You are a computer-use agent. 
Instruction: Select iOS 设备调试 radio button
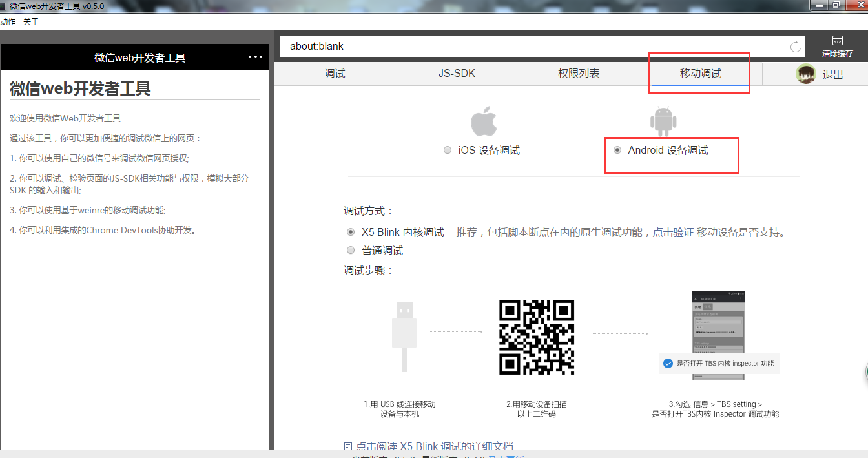click(x=448, y=150)
